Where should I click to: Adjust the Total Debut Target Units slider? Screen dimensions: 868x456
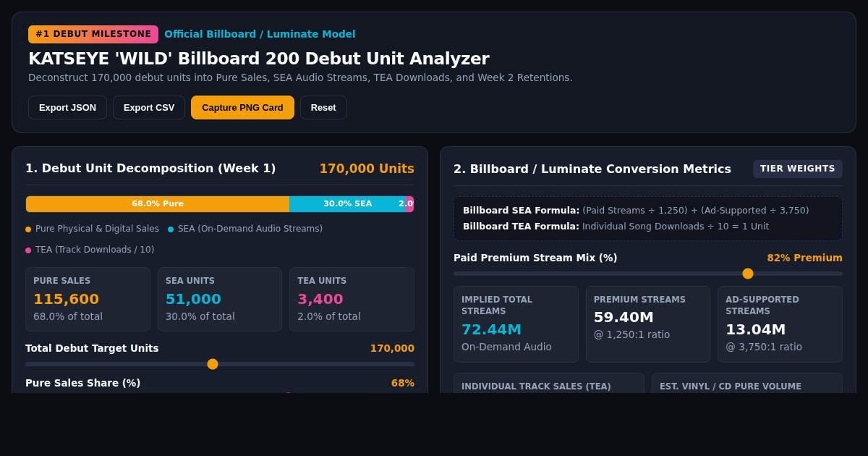click(220, 364)
